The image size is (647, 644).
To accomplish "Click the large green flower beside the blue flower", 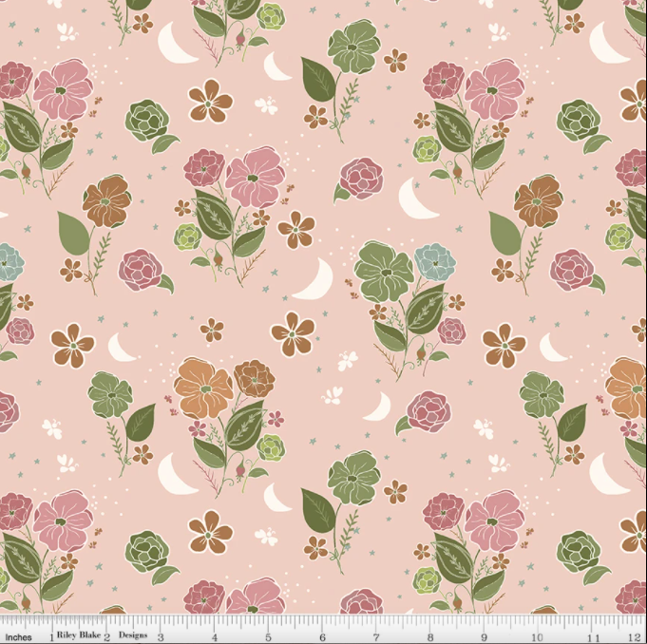I will (x=383, y=272).
